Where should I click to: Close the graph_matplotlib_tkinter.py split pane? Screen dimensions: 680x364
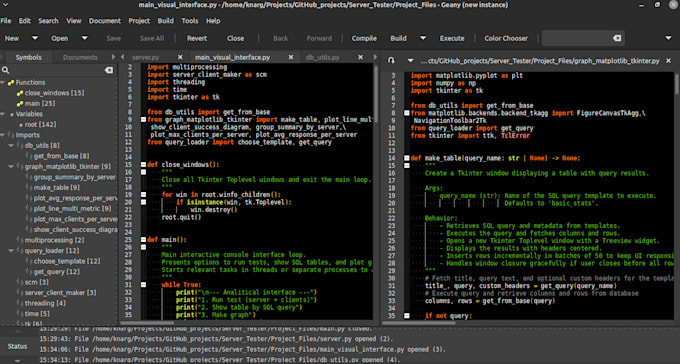[669, 61]
